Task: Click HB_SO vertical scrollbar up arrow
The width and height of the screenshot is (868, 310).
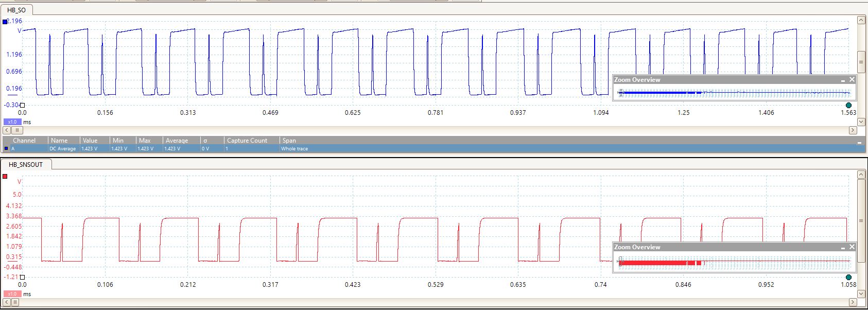Action: (861, 20)
